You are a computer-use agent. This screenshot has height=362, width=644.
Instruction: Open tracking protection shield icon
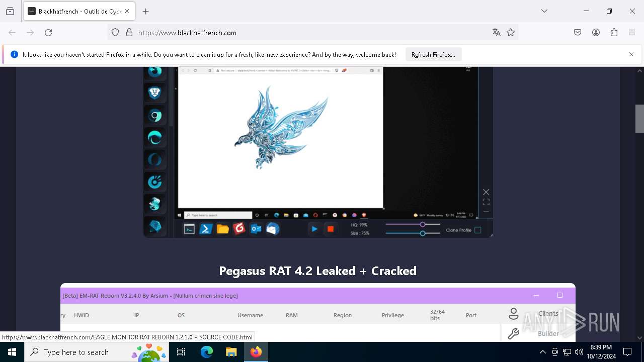pyautogui.click(x=115, y=33)
